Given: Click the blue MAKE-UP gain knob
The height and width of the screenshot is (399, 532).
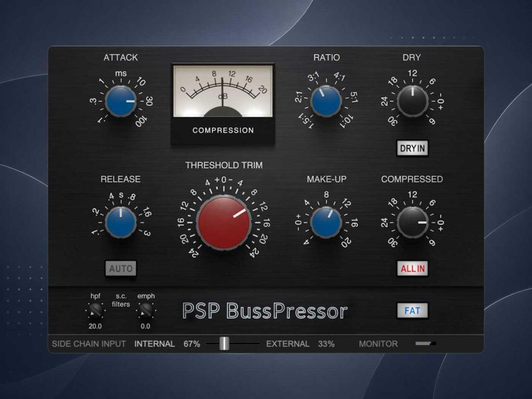Looking at the screenshot, I should point(326,222).
